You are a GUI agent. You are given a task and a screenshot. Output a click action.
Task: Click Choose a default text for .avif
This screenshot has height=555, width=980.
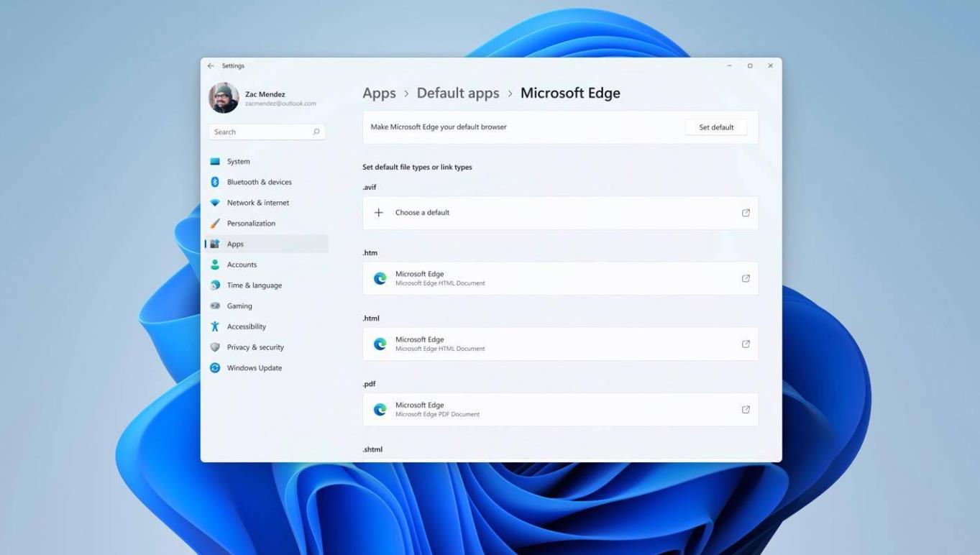422,213
